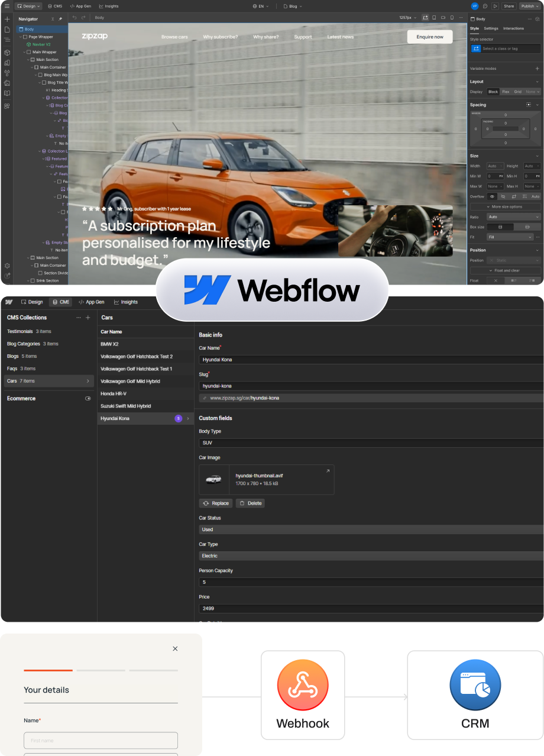The width and height of the screenshot is (544, 756).
Task: Open the Fit Fill dropdown
Action: 510,237
